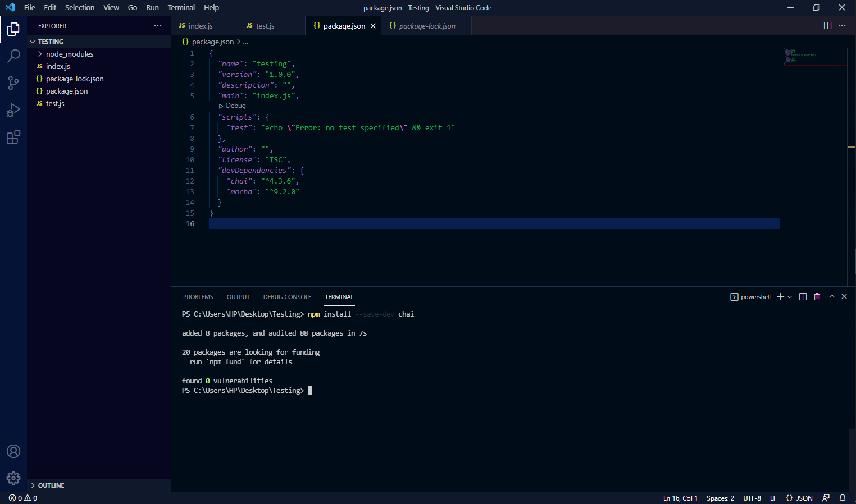This screenshot has height=504, width=856.
Task: Change language mode via JSON status item
Action: (x=799, y=497)
